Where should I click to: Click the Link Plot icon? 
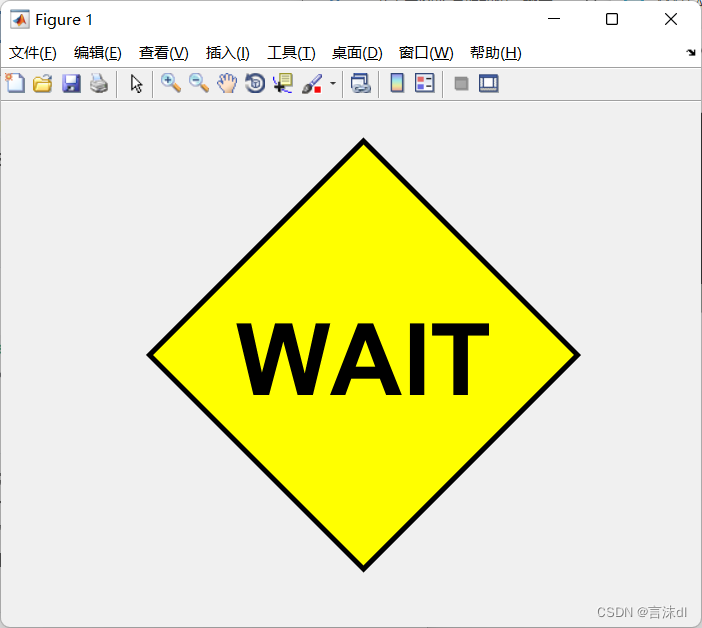pos(361,83)
